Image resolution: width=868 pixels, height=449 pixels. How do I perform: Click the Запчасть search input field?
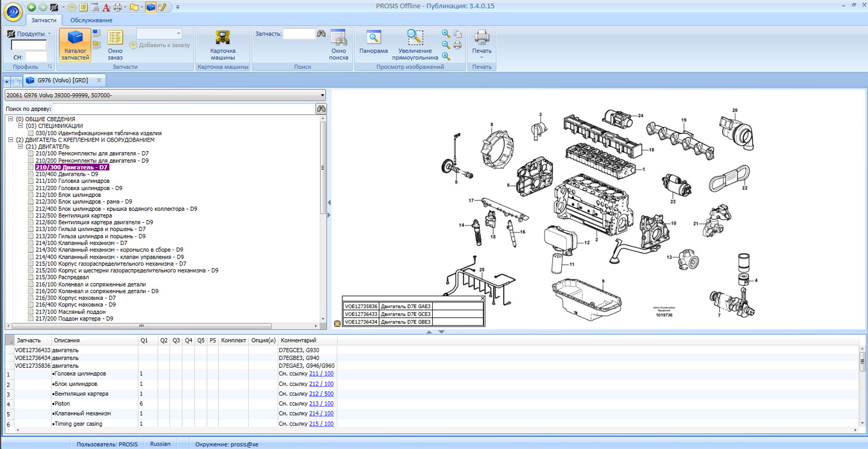pyautogui.click(x=299, y=34)
